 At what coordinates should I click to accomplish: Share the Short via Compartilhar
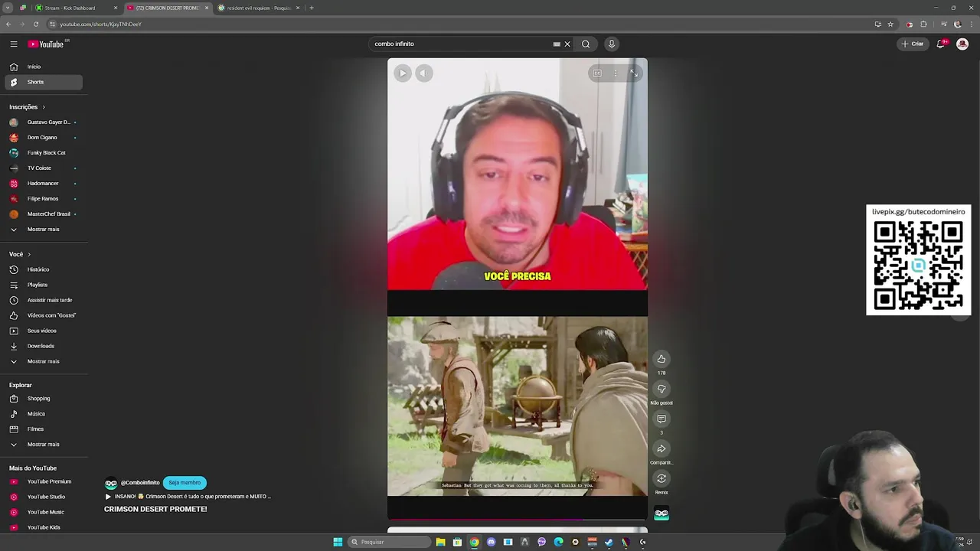point(661,448)
